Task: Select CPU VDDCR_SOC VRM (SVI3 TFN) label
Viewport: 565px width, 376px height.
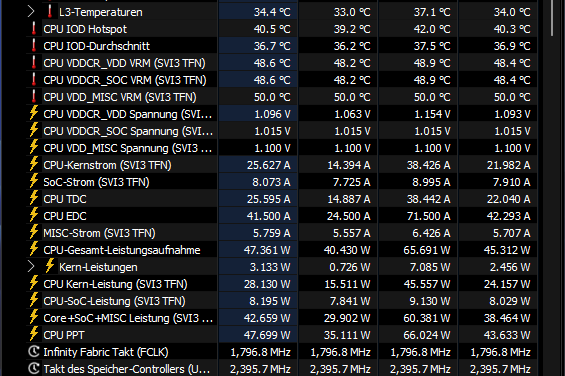Action: (125, 80)
